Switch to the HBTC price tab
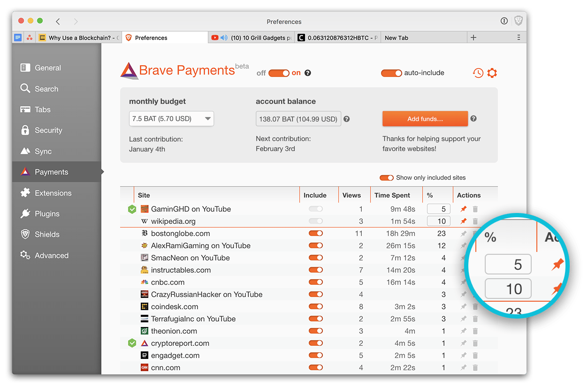This screenshot has height=388, width=588. pyautogui.click(x=338, y=38)
